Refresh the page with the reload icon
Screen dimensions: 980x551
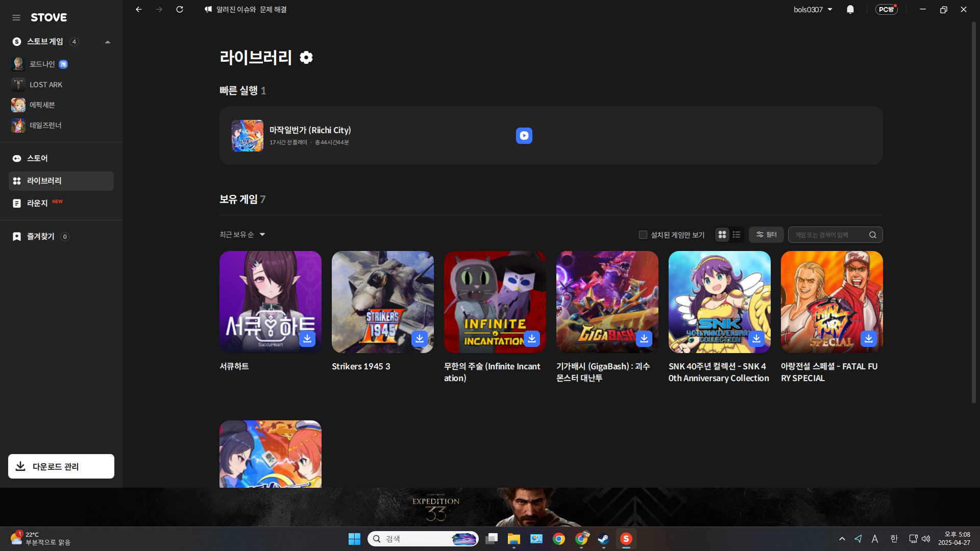pos(180,9)
